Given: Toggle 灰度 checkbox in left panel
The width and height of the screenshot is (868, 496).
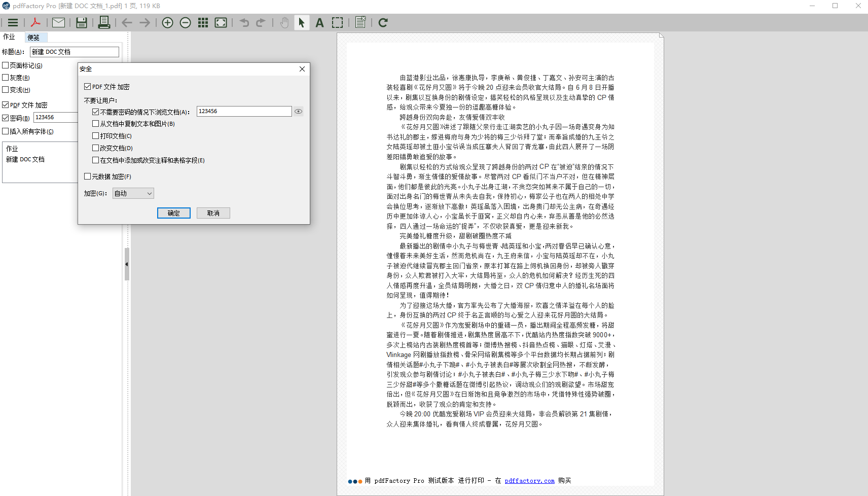Looking at the screenshot, I should pyautogui.click(x=6, y=78).
